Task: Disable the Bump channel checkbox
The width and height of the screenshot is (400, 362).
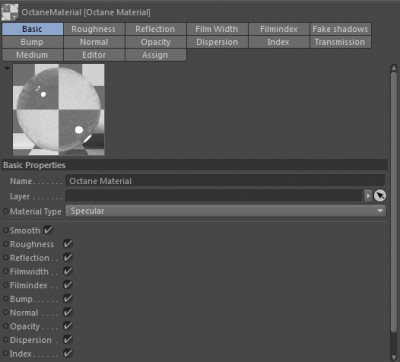Action: tap(68, 298)
